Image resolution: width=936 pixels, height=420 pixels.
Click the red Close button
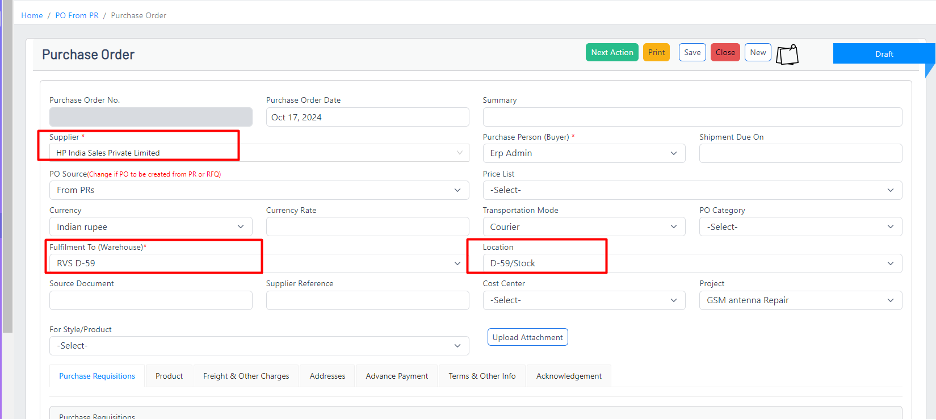(725, 52)
